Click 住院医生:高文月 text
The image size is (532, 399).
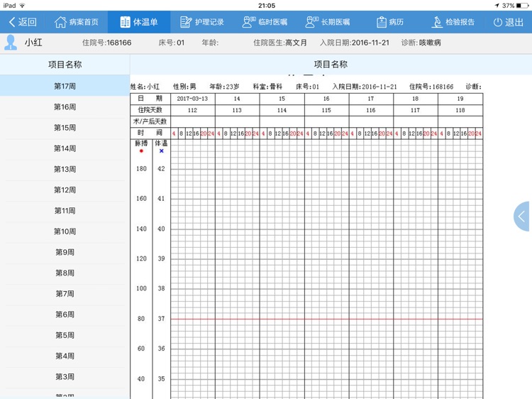[280, 43]
